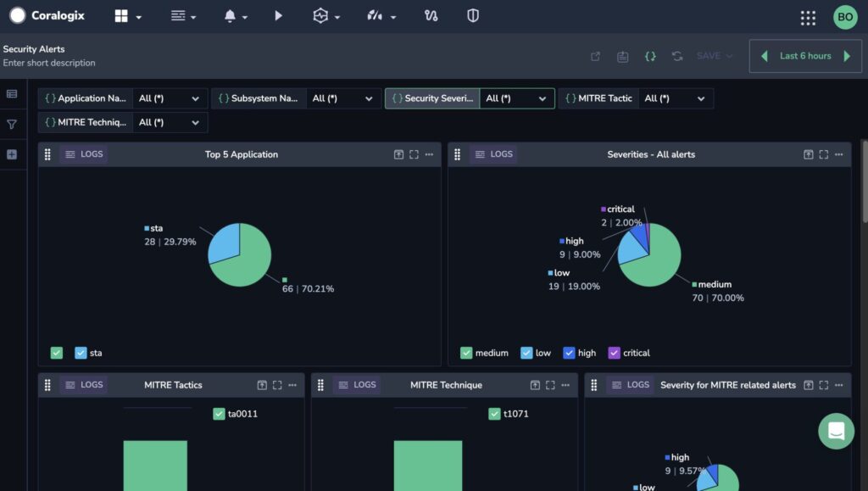
Task: Open Severity for MITRE related alerts options
Action: 838,385
